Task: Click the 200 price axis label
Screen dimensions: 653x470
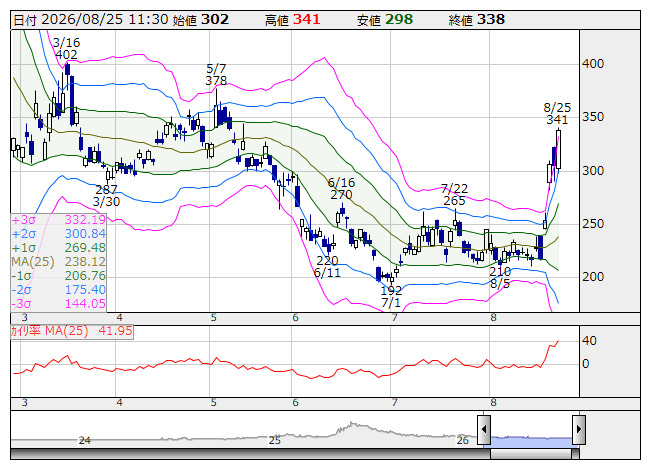Action: coord(593,277)
